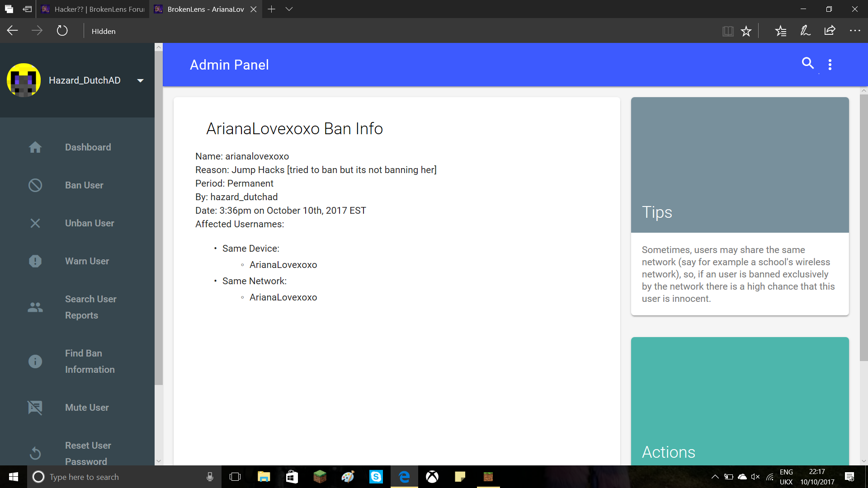Click the Find Ban Information info icon

[x=35, y=361]
